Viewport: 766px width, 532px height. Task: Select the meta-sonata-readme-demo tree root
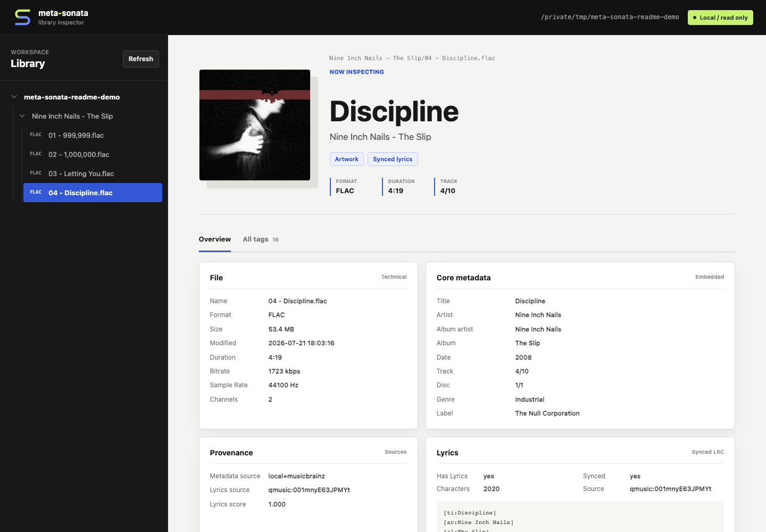coord(72,97)
